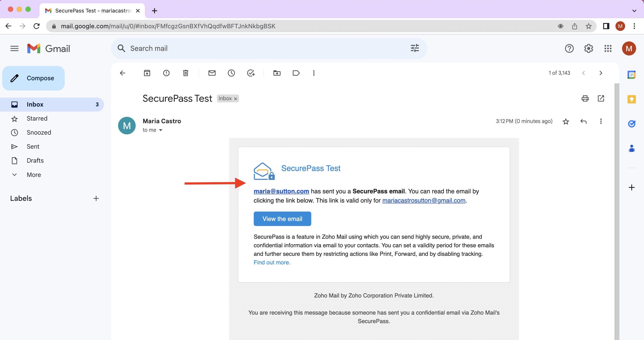Toggle the browser side panel

pos(606,26)
